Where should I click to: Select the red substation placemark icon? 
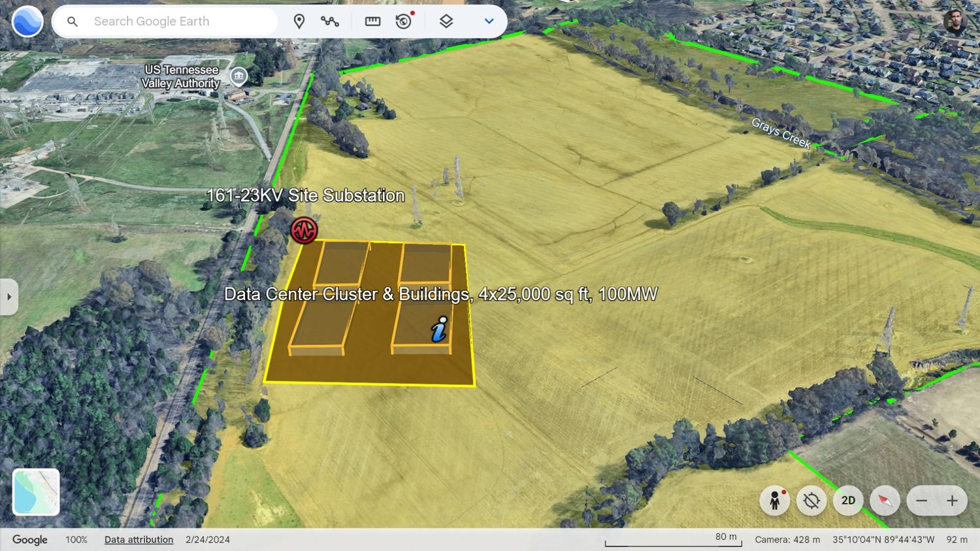click(x=304, y=230)
